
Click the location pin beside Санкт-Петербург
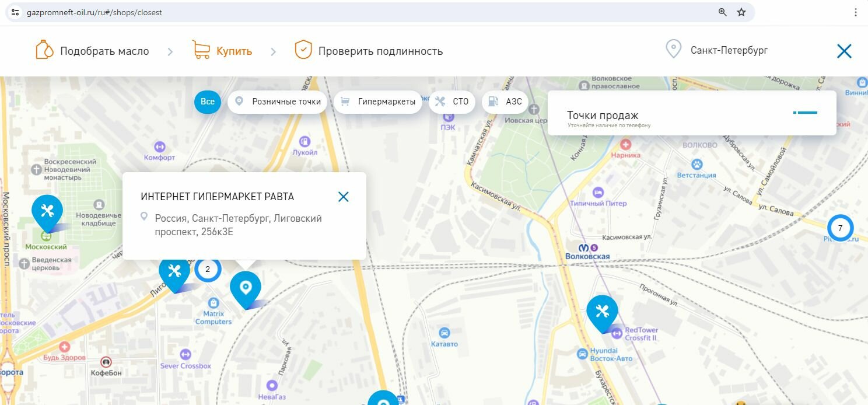coord(674,50)
